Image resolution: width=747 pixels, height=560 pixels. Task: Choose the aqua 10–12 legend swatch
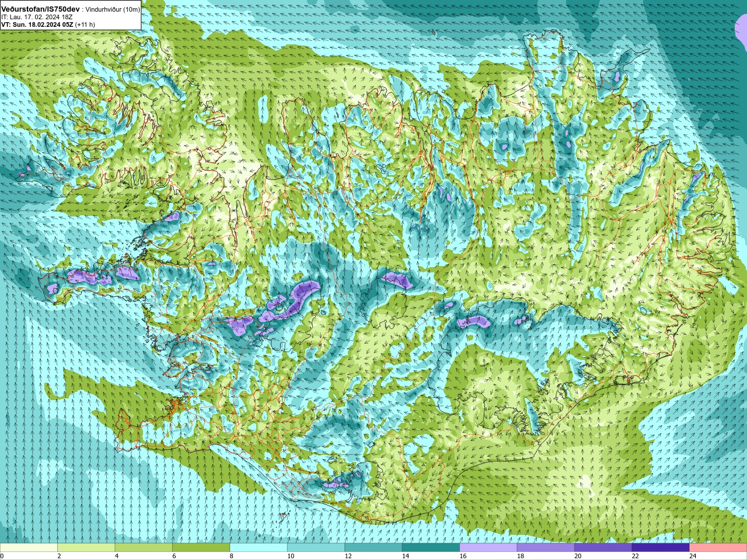(316, 548)
